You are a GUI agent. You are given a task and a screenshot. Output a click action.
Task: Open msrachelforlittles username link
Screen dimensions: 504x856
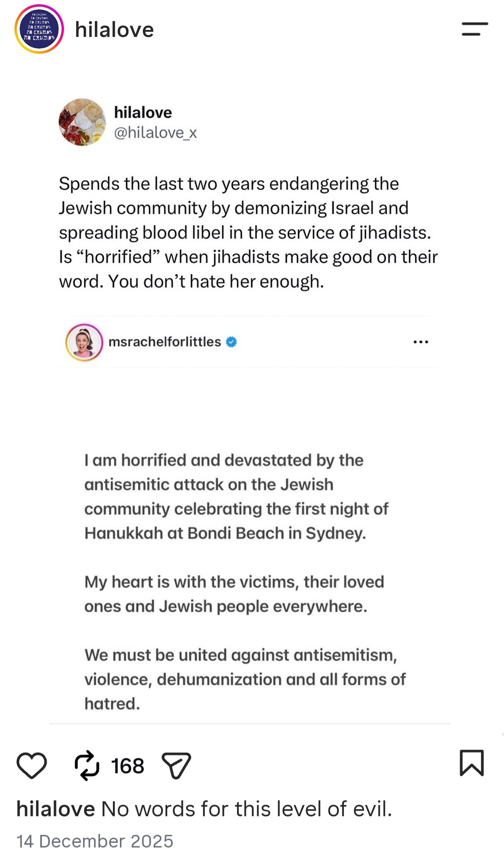165,342
